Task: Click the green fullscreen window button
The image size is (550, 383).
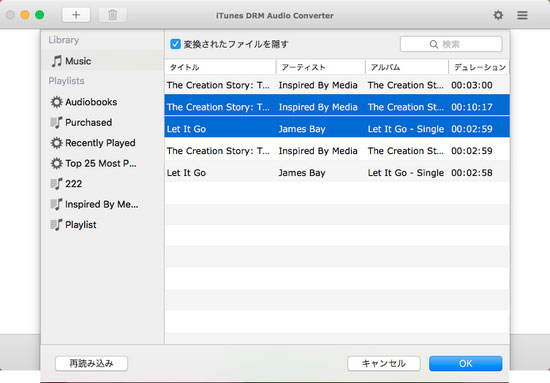Action: 40,15
